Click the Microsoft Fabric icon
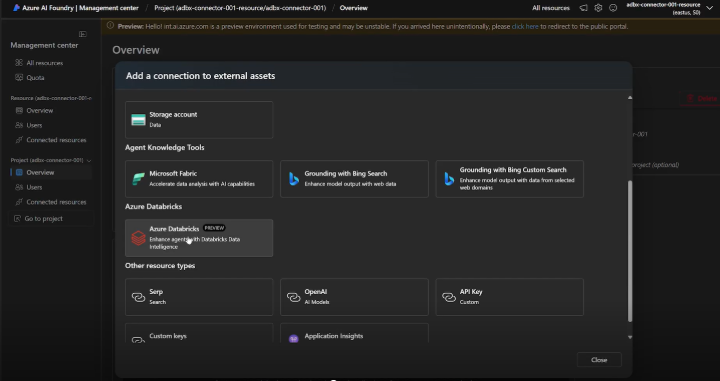720x381 pixels. tap(138, 179)
